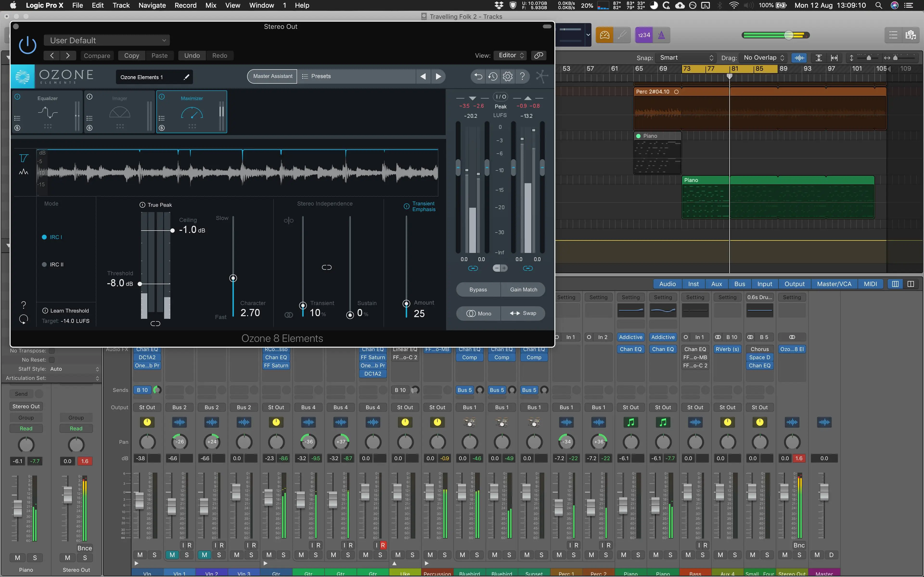Image resolution: width=924 pixels, height=577 pixels.
Task: Open Ozone settings gear icon
Action: (507, 76)
